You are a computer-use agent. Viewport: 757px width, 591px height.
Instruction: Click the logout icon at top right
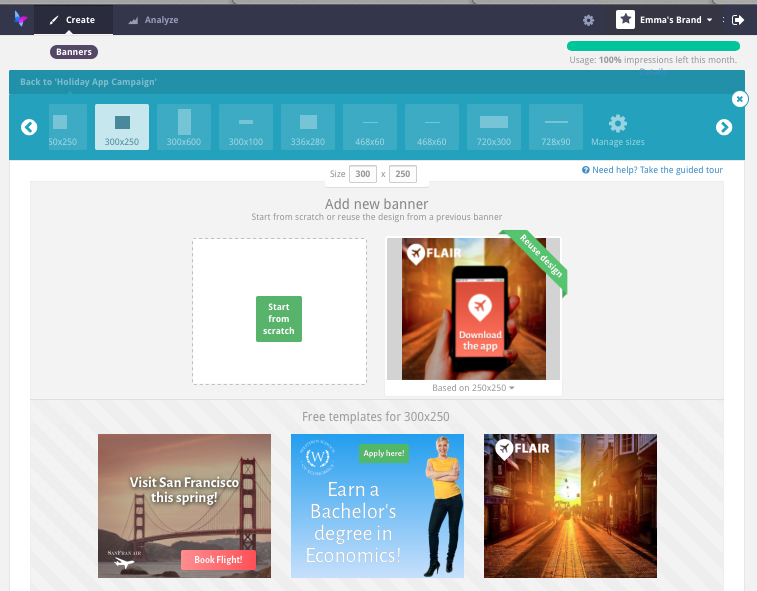click(738, 20)
